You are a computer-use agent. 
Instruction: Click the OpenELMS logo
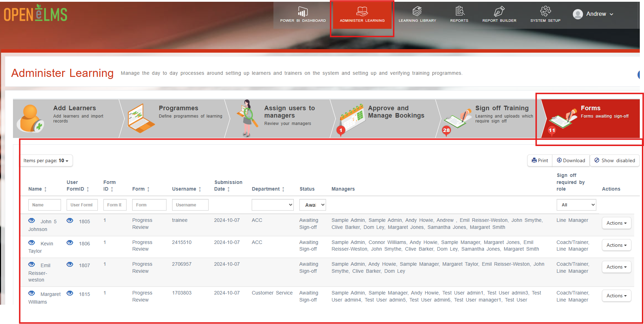point(35,13)
